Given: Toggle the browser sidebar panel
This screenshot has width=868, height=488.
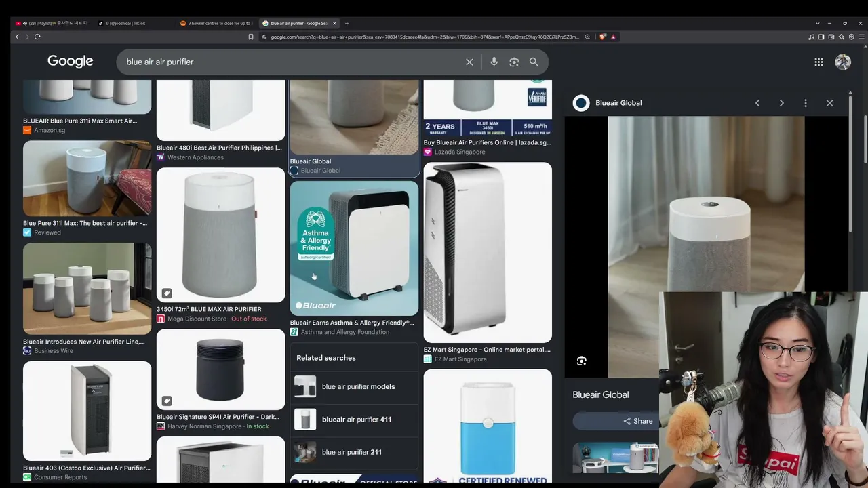Looking at the screenshot, I should click(821, 37).
